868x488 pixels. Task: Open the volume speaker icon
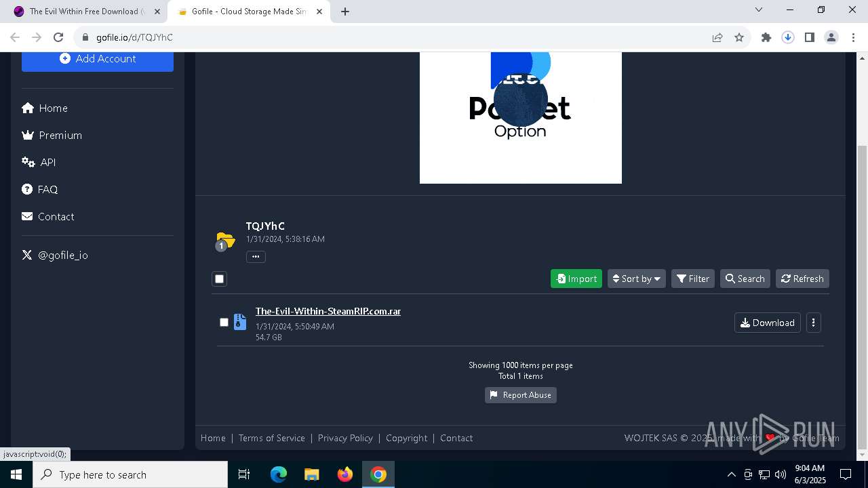781,474
